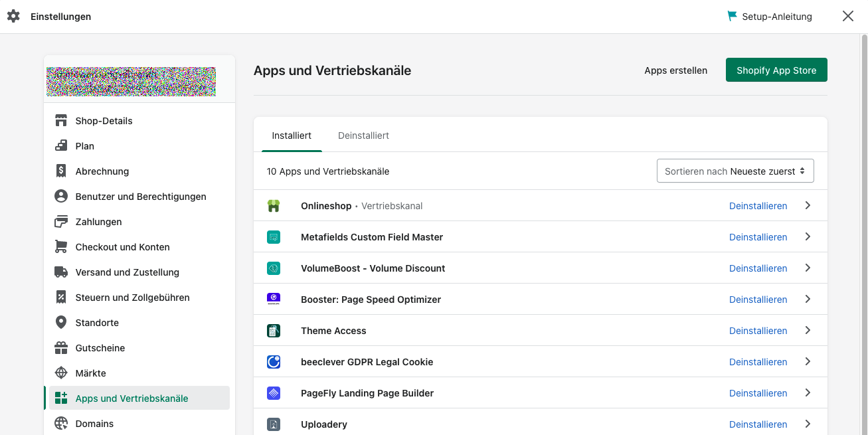Viewport: 868px width, 435px height.
Task: Select the Installiert tab
Action: tap(292, 135)
